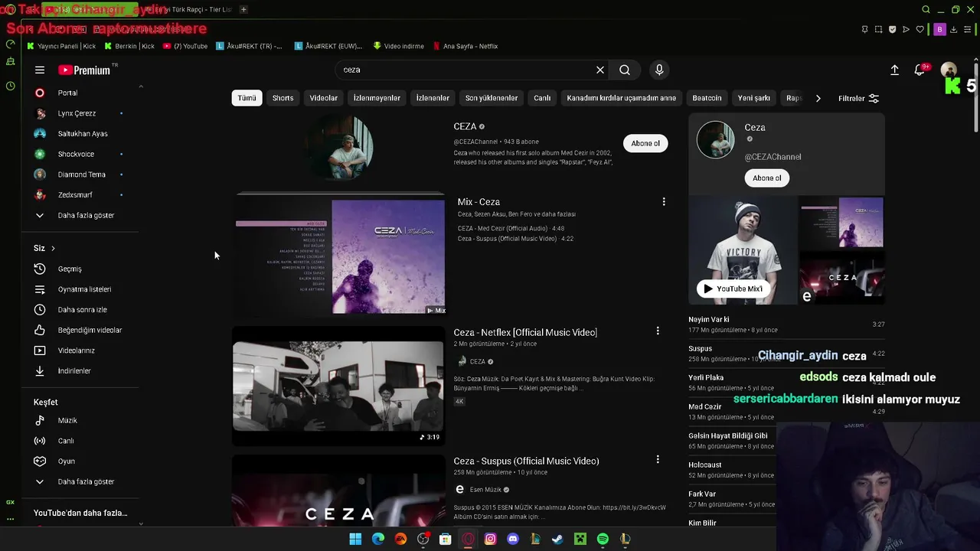
Task: Subscribe via 'Abone ol' in CEZA result row
Action: pyautogui.click(x=645, y=143)
